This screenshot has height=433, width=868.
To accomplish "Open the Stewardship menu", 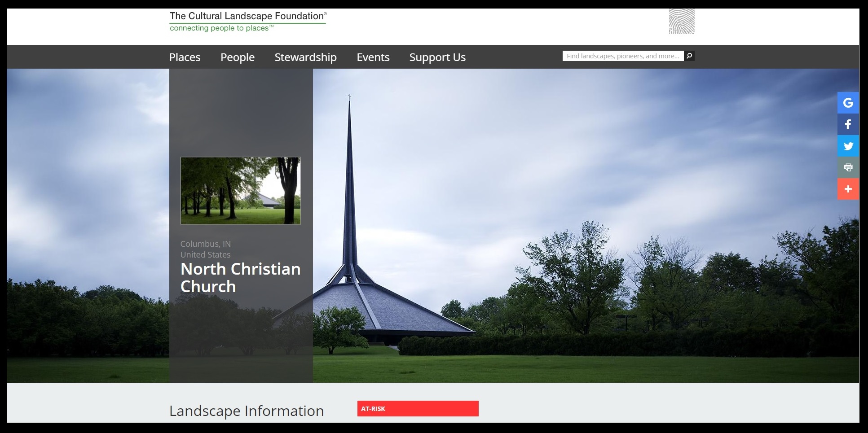I will tap(305, 57).
